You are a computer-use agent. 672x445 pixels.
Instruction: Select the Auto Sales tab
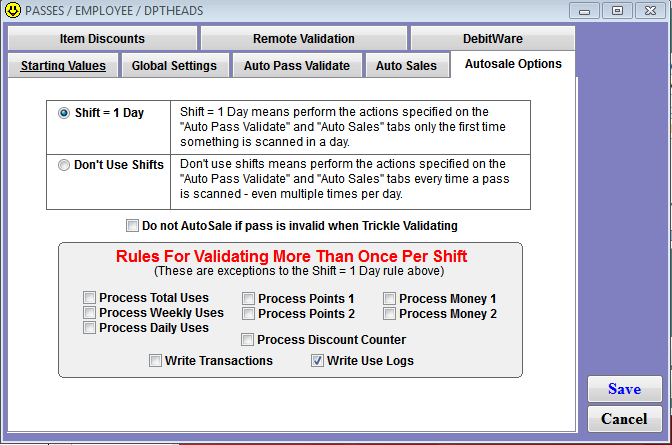pyautogui.click(x=406, y=66)
